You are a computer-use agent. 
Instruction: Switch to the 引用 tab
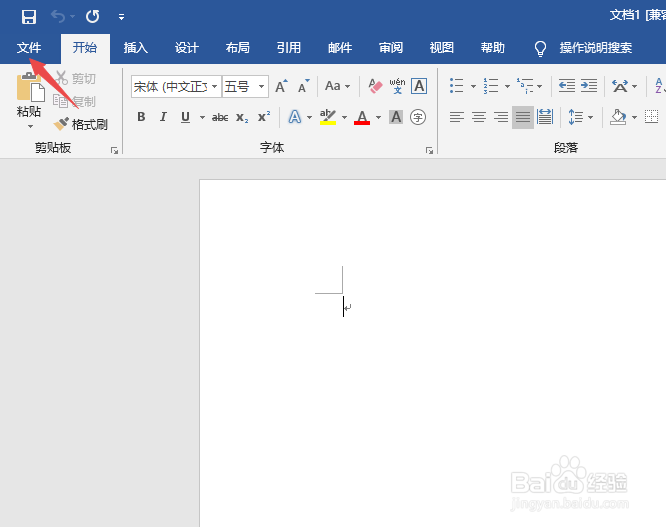coord(288,48)
